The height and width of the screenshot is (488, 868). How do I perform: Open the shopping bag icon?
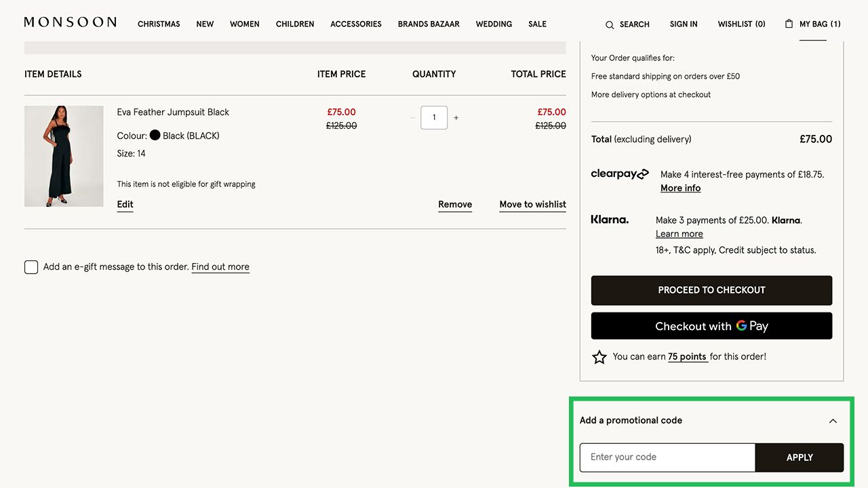[x=789, y=24]
